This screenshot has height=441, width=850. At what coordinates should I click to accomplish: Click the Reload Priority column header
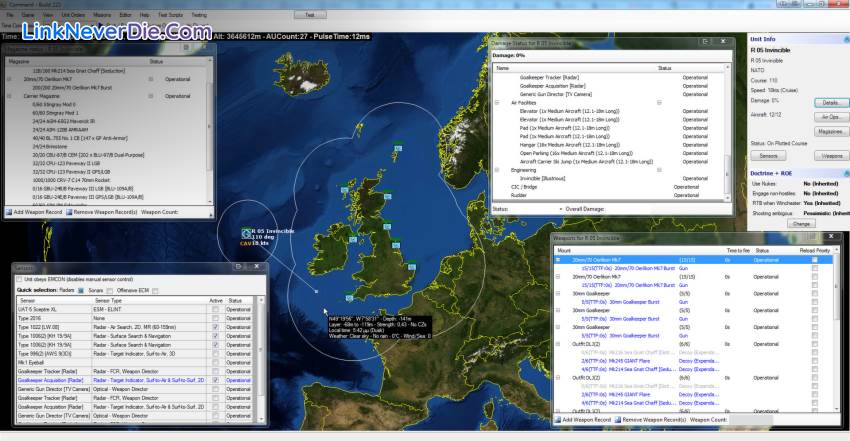pyautogui.click(x=815, y=251)
